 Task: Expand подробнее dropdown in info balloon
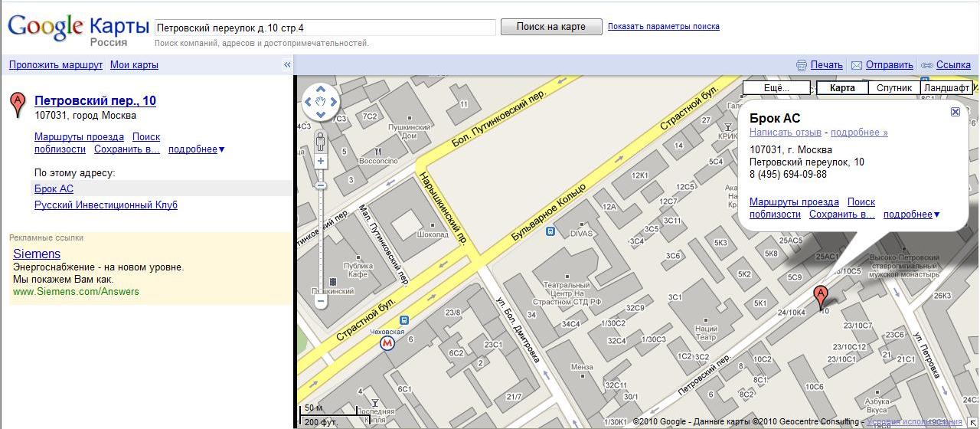[912, 215]
